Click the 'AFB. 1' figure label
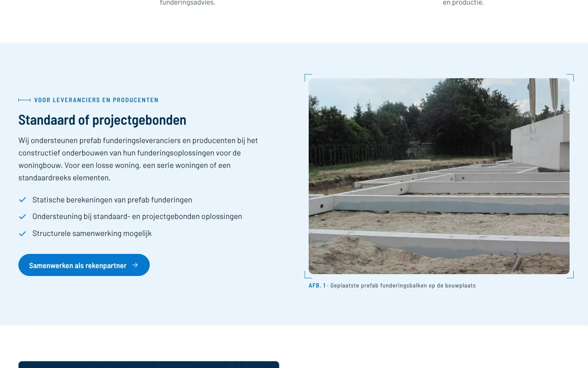This screenshot has width=588, height=368. click(317, 286)
